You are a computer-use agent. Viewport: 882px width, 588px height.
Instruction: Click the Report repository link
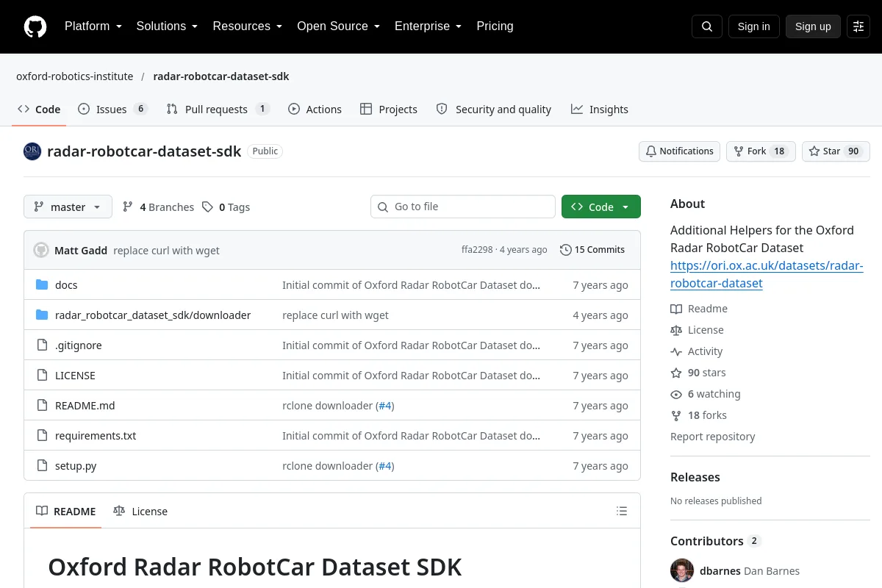(712, 437)
